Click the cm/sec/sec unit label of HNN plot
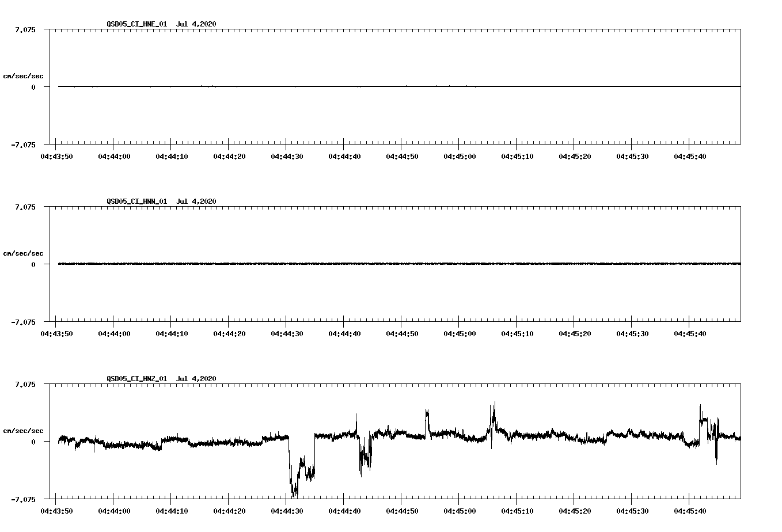This screenshot has height=532, width=782. 23,253
